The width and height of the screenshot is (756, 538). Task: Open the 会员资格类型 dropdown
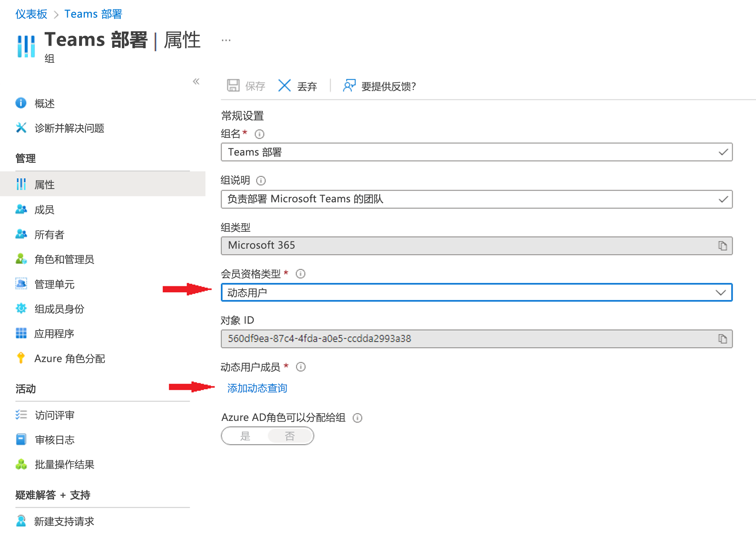477,292
